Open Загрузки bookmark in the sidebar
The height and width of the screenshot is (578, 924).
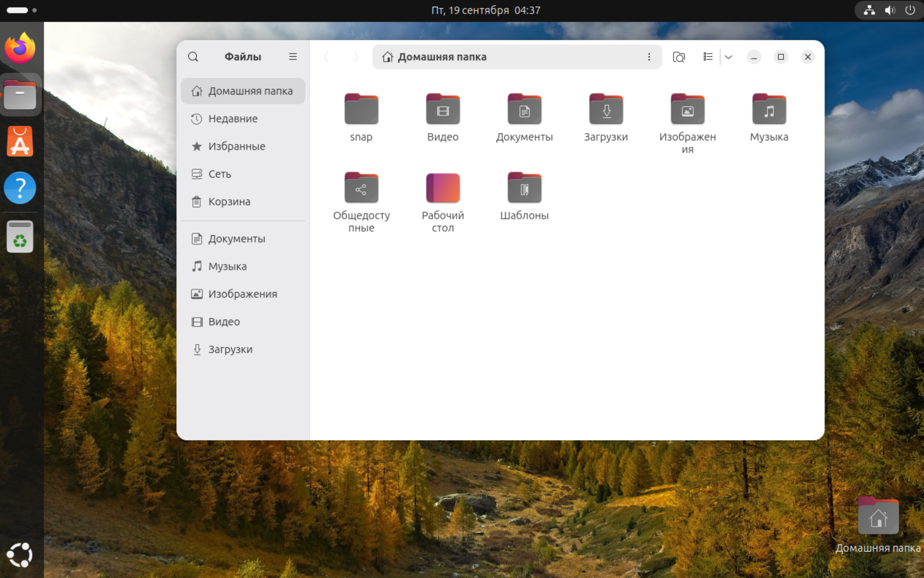[x=243, y=349]
